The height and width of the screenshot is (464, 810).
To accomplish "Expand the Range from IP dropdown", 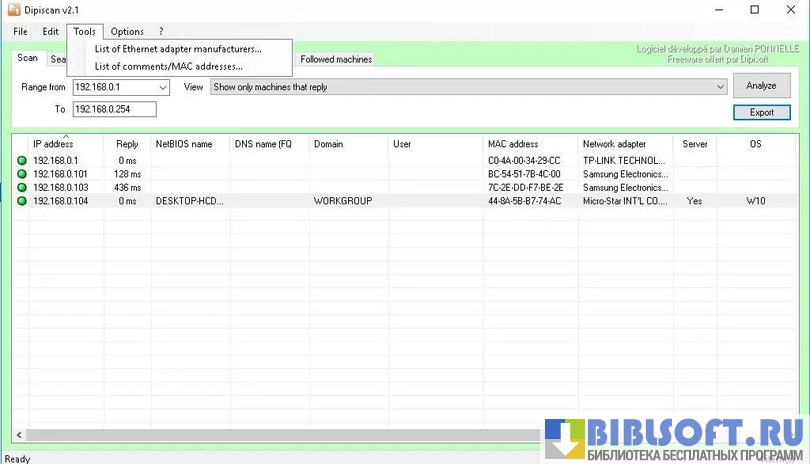I will tap(162, 88).
